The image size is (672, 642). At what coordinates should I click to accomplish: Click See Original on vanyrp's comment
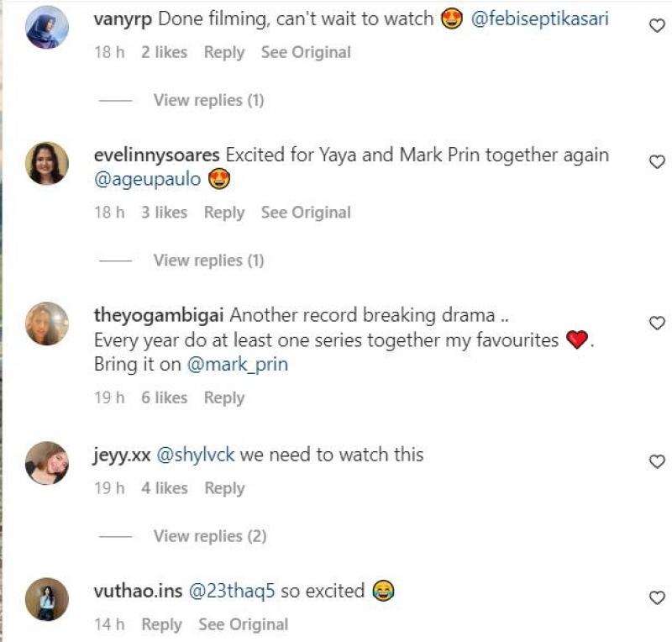[x=306, y=52]
